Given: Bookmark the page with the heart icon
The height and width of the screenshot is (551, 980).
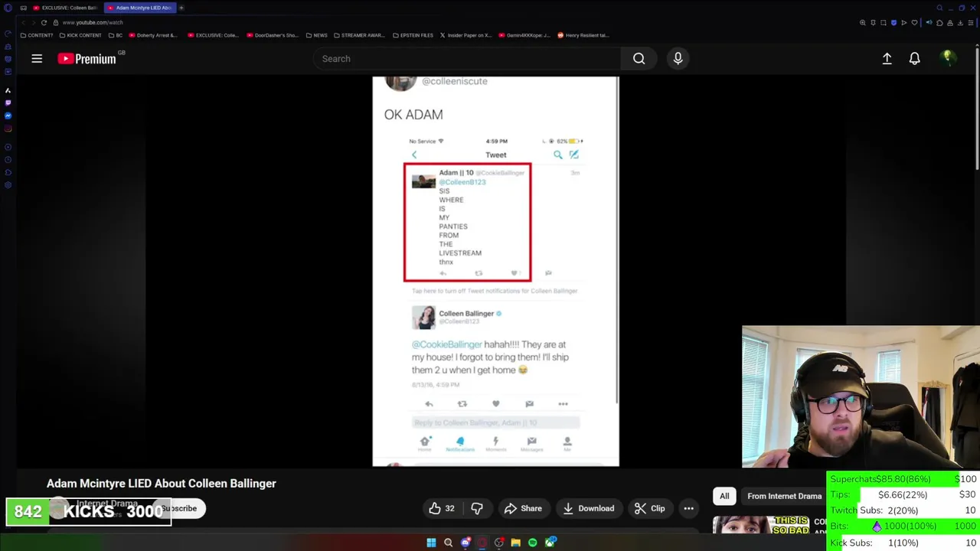Looking at the screenshot, I should 914,23.
